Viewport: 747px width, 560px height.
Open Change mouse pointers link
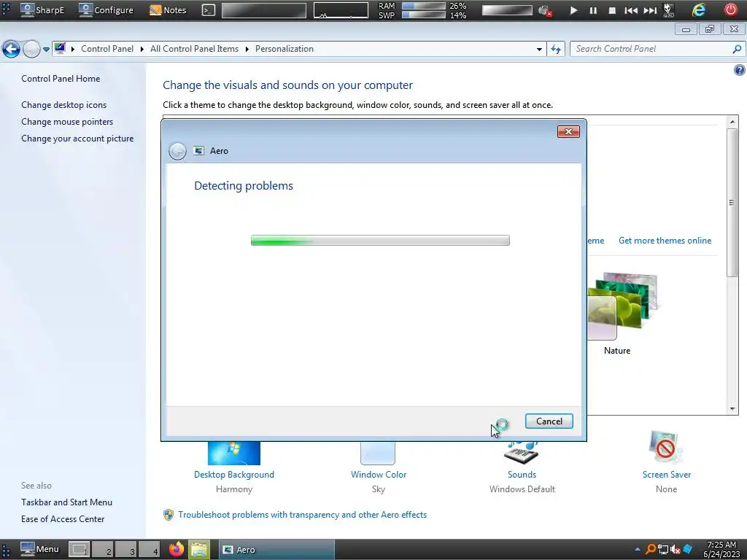tap(67, 122)
